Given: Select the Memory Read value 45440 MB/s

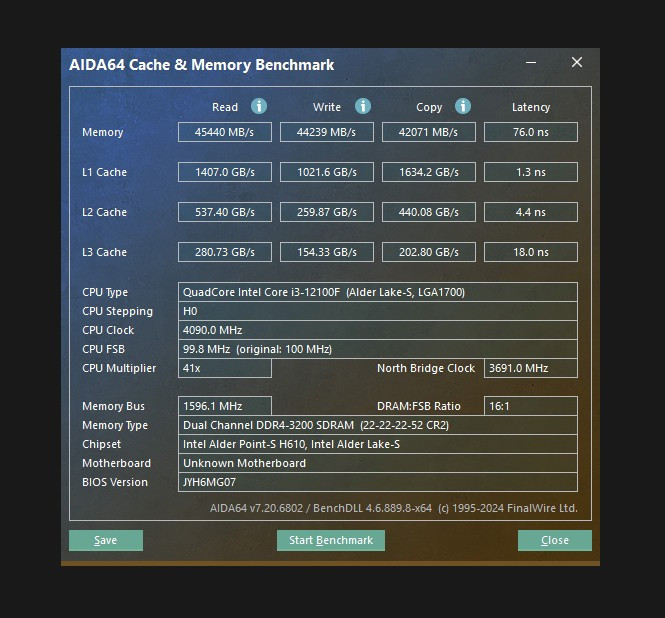Looking at the screenshot, I should pos(225,132).
